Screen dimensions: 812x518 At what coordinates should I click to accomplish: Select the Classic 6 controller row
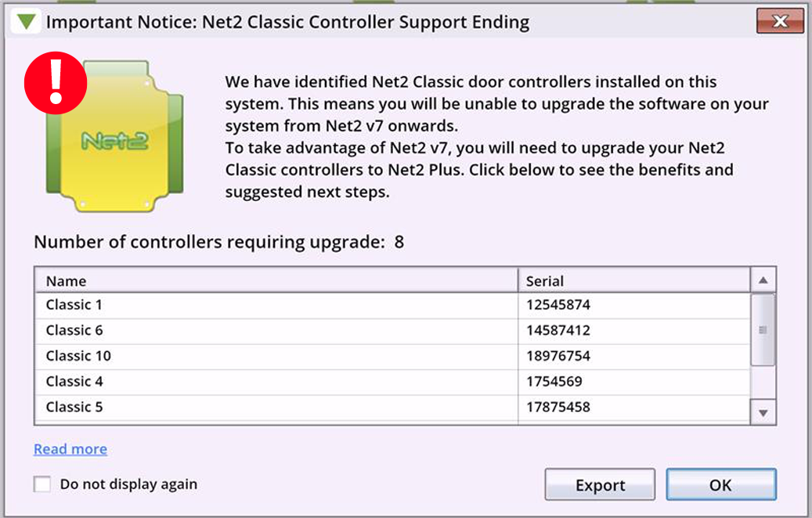point(392,331)
